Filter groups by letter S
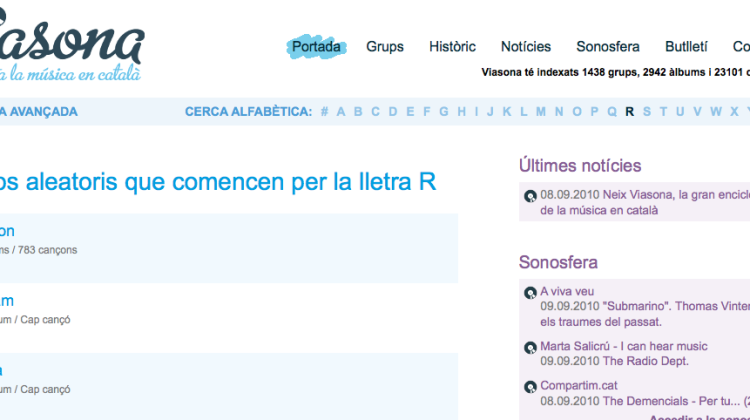 coord(647,111)
